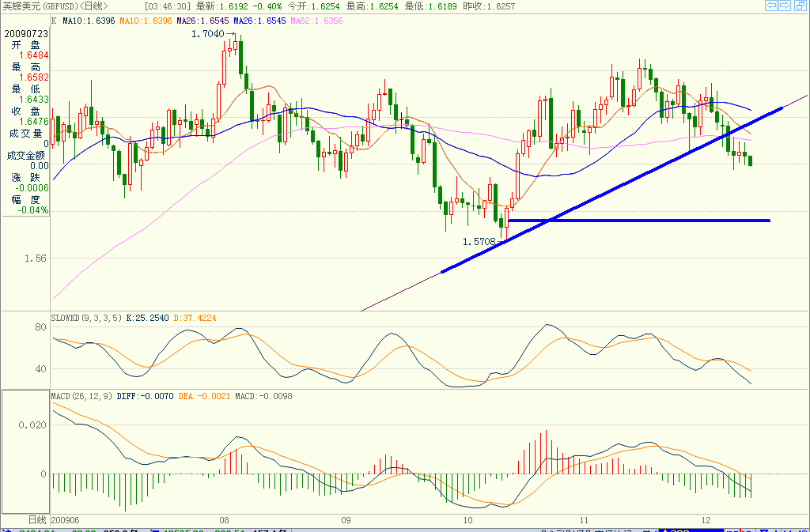The width and height of the screenshot is (810, 532).
Task: Click the -0.0006 change value
Action: 32,188
